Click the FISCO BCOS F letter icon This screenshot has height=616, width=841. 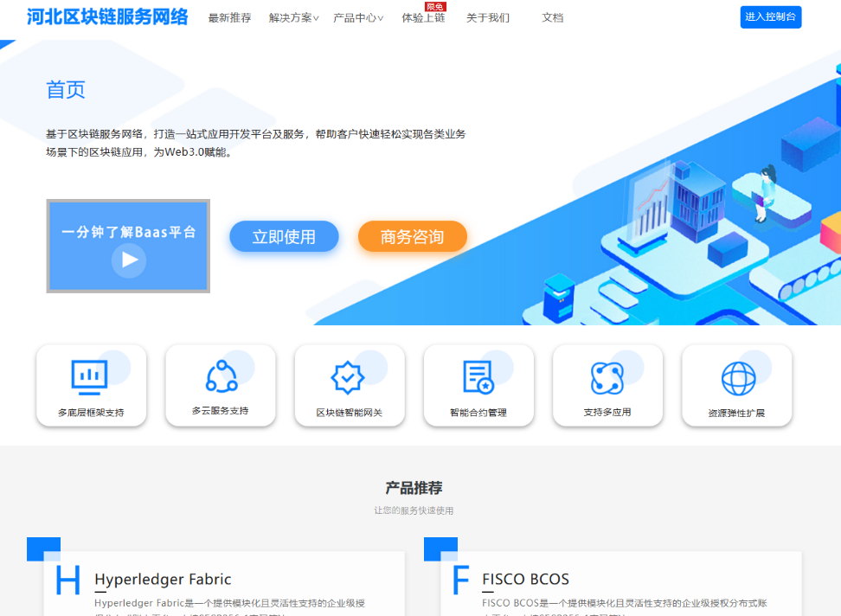pos(462,580)
